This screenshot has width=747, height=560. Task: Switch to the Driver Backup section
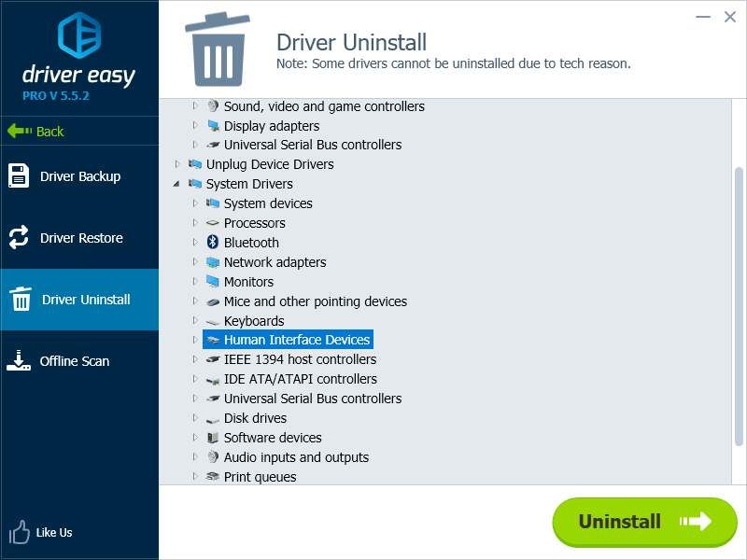click(x=79, y=176)
